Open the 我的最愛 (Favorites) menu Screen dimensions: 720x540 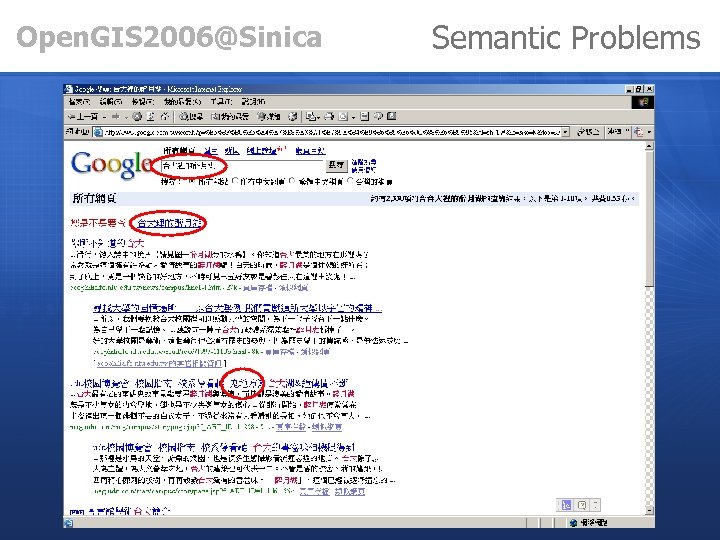pyautogui.click(x=182, y=101)
